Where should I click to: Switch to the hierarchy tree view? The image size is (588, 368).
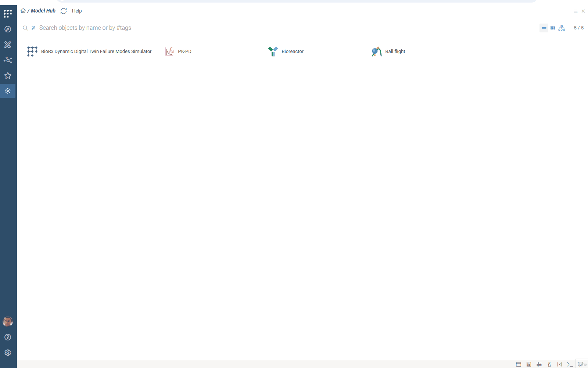point(562,28)
